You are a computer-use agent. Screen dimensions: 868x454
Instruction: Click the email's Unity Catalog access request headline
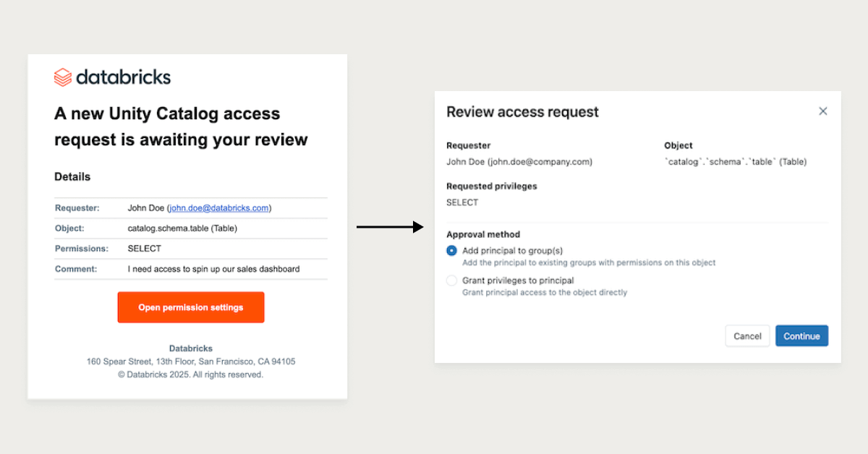181,127
